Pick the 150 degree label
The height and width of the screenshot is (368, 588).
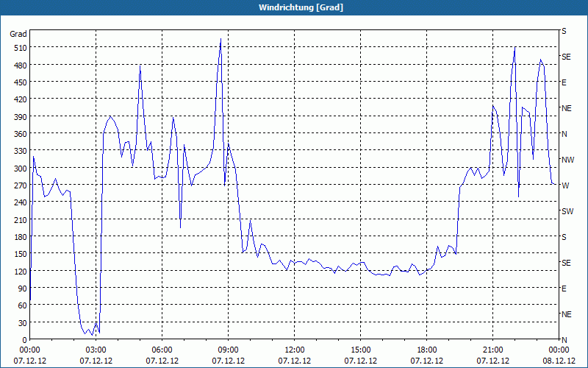21,254
